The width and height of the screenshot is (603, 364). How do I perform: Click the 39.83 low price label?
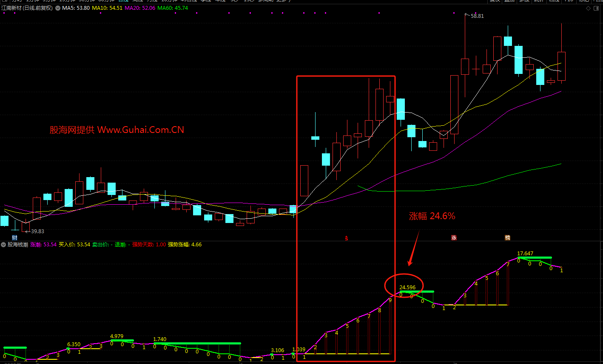coord(37,231)
